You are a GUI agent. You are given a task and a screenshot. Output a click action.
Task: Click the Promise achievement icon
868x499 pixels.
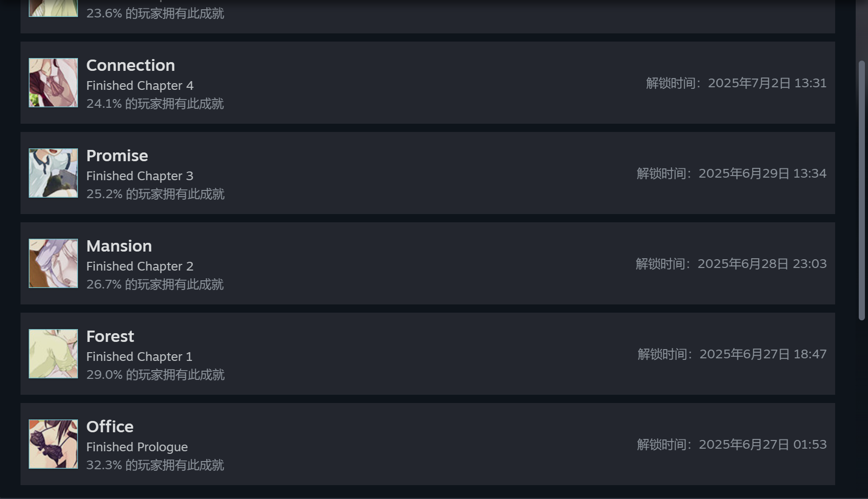[x=53, y=173]
